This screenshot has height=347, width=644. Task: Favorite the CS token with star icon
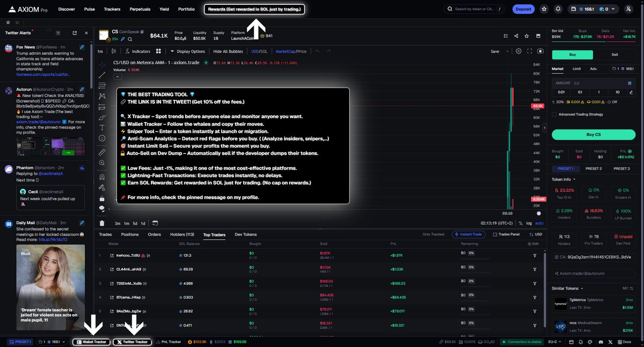coord(526,36)
